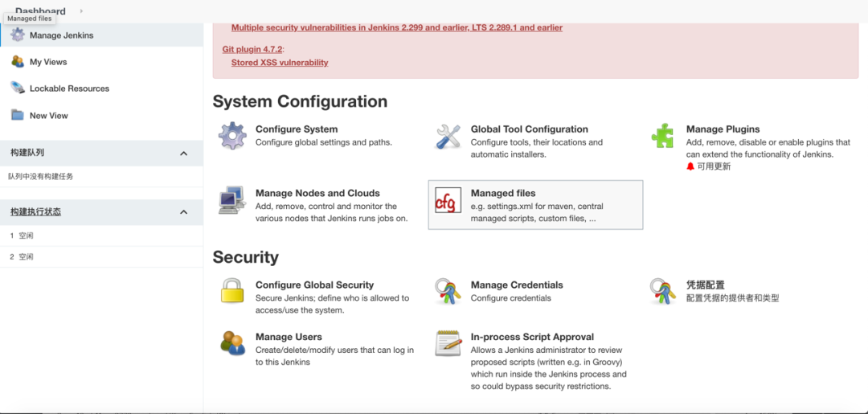Open Lockable Resources in sidebar
Viewport: 868px width, 414px height.
tap(69, 88)
